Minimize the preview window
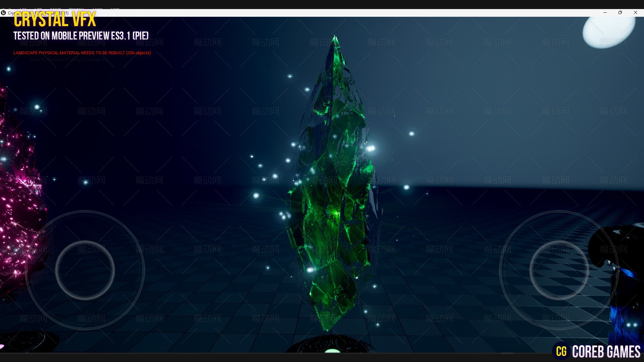 [x=605, y=13]
